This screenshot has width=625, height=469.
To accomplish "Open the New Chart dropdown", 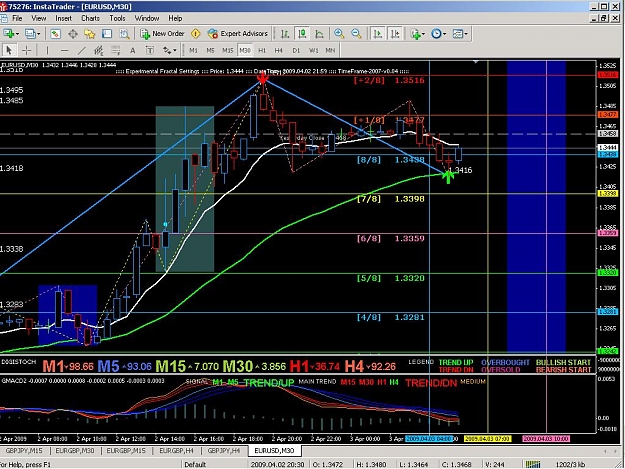I will click(11, 34).
